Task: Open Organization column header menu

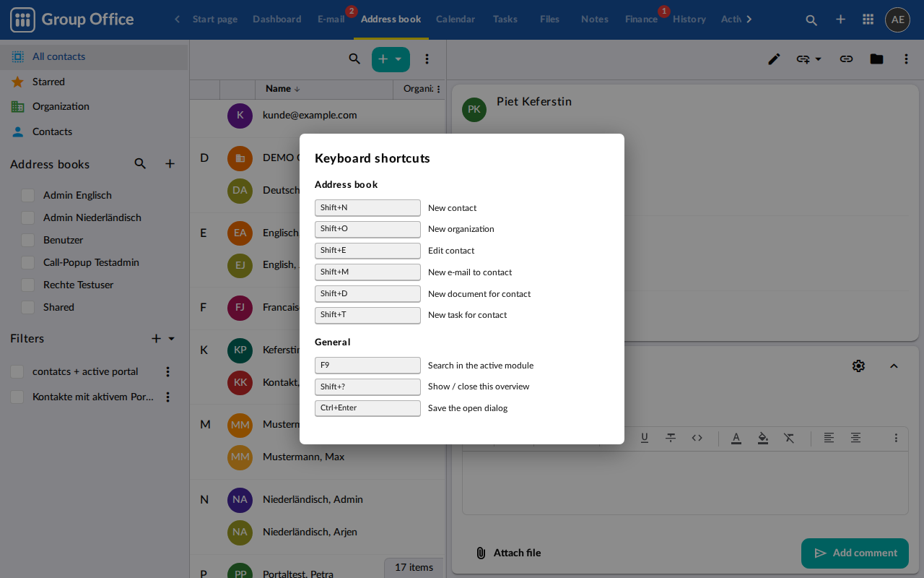Action: point(439,89)
